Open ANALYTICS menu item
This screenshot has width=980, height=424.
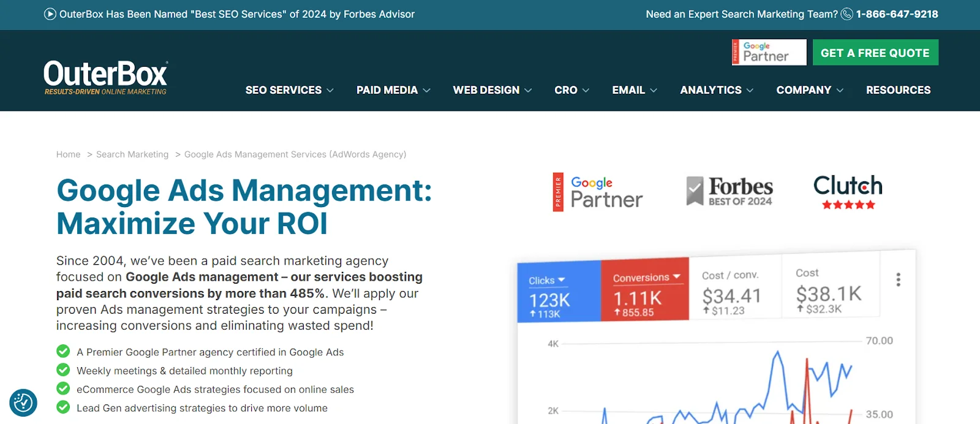click(x=710, y=90)
